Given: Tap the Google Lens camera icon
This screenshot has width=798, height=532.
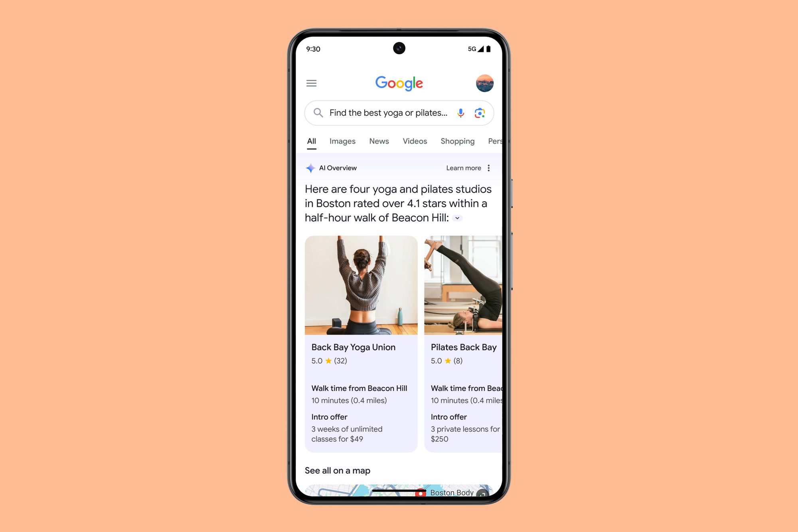Looking at the screenshot, I should (x=480, y=113).
